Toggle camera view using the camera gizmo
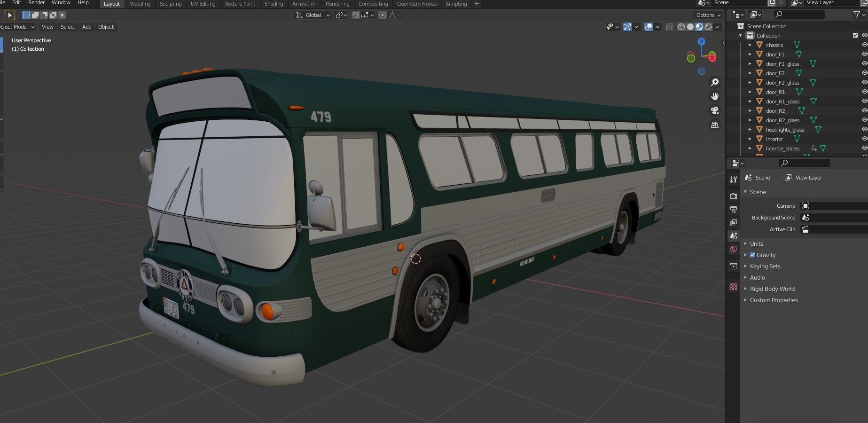 tap(715, 110)
